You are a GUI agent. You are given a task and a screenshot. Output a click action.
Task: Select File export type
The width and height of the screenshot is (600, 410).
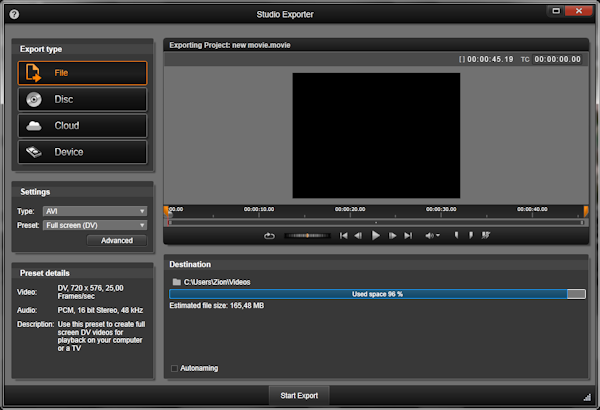(82, 73)
